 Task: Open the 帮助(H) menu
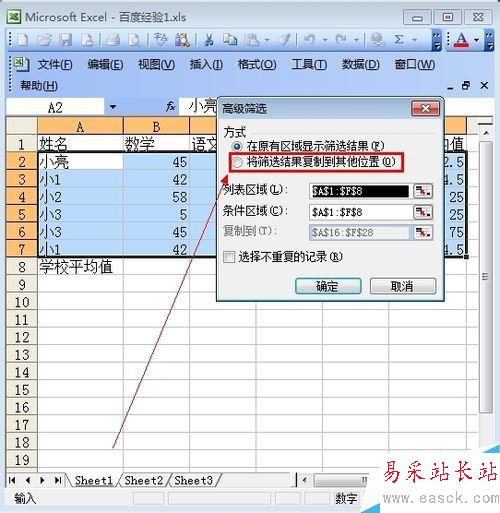point(39,86)
